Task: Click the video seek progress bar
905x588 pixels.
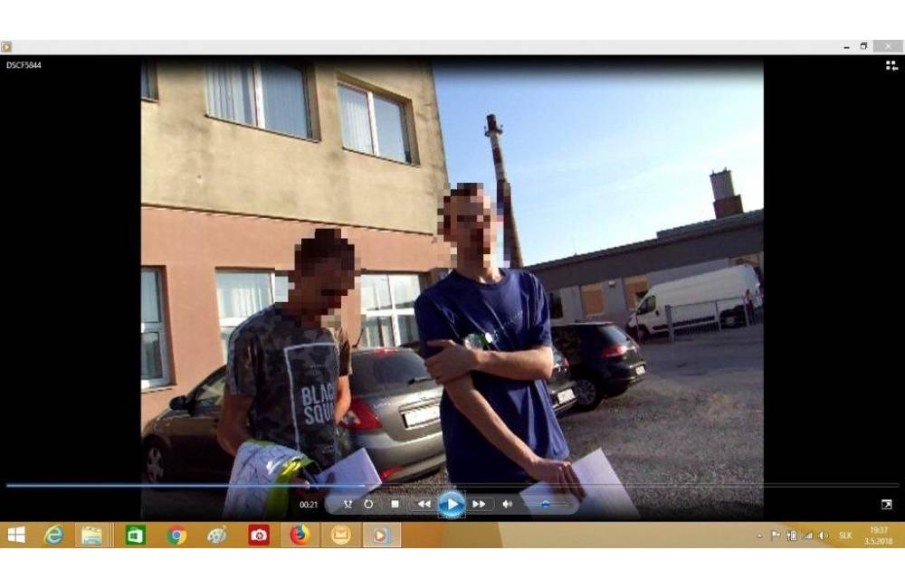Action: [x=452, y=486]
